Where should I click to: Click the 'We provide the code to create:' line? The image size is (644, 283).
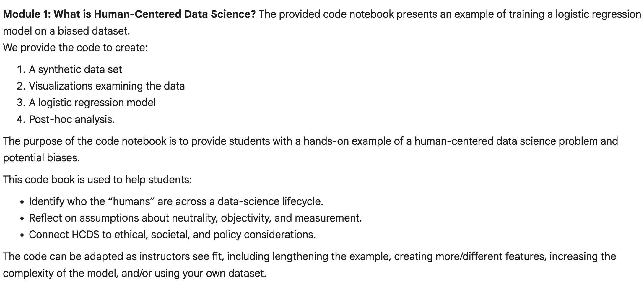point(75,48)
